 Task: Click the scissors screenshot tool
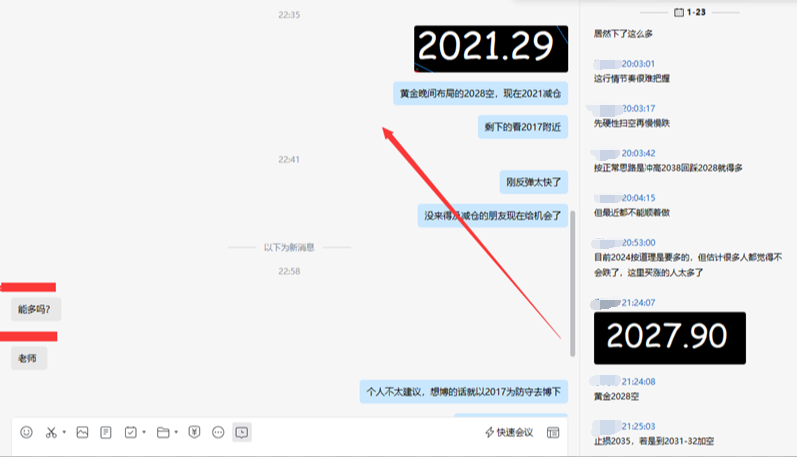coord(51,432)
